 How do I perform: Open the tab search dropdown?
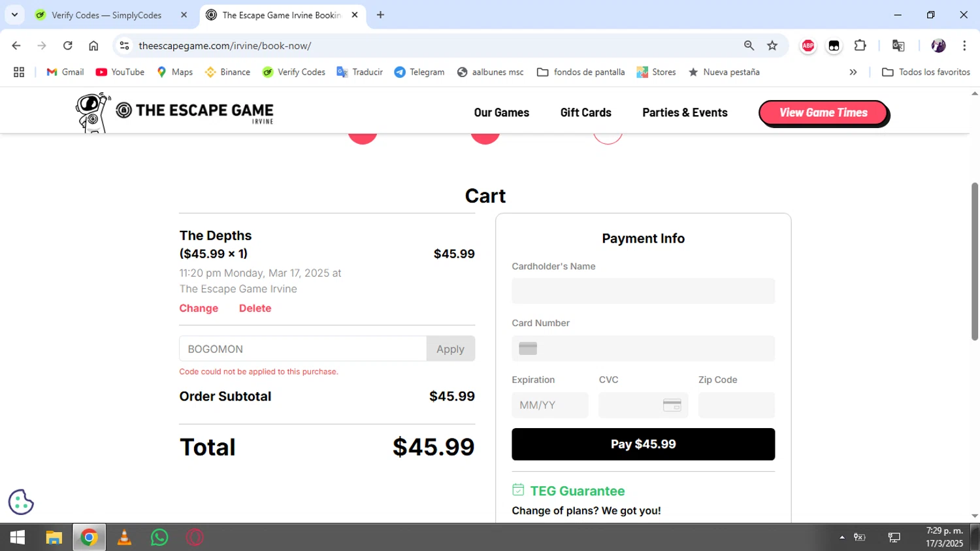point(14,14)
